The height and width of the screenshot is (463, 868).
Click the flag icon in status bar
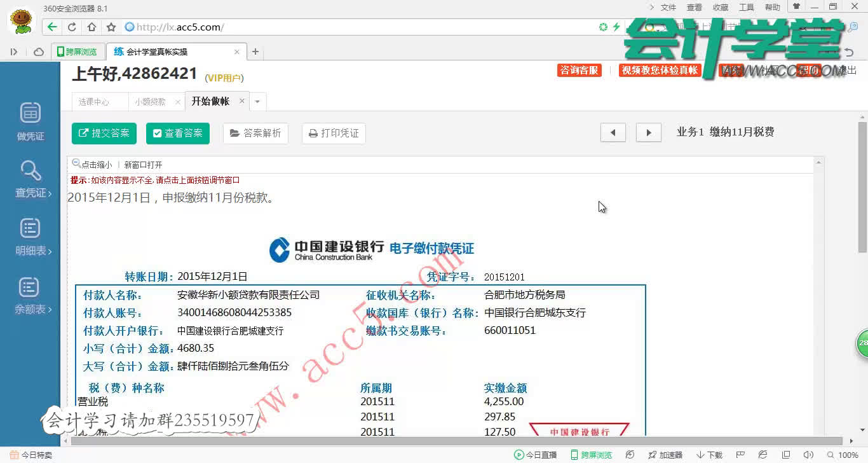[x=740, y=455]
